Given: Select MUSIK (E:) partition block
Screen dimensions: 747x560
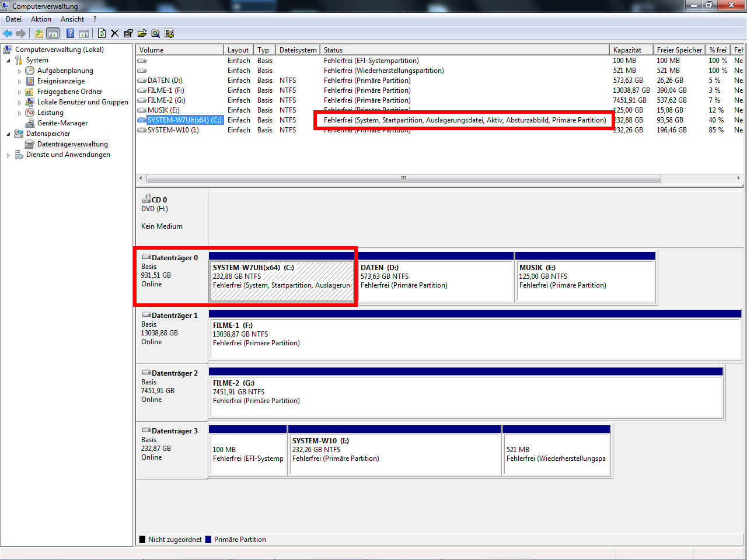Looking at the screenshot, I should pos(585,277).
